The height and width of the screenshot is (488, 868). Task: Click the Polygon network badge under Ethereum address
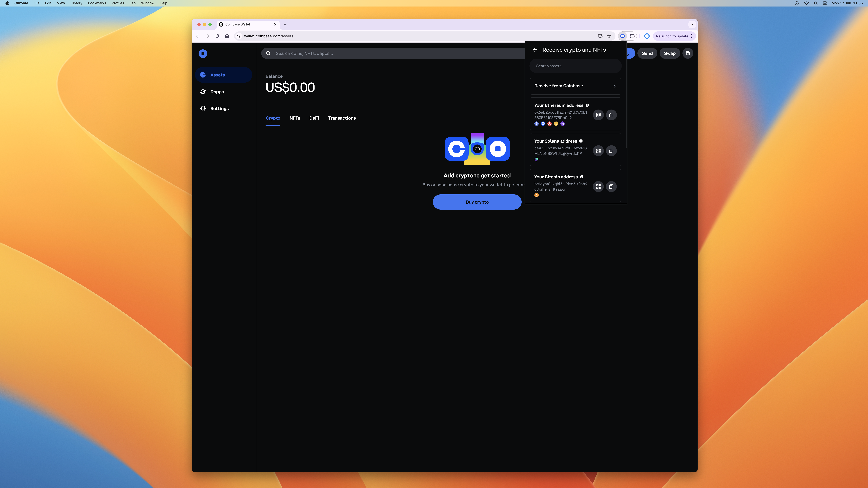(x=563, y=124)
